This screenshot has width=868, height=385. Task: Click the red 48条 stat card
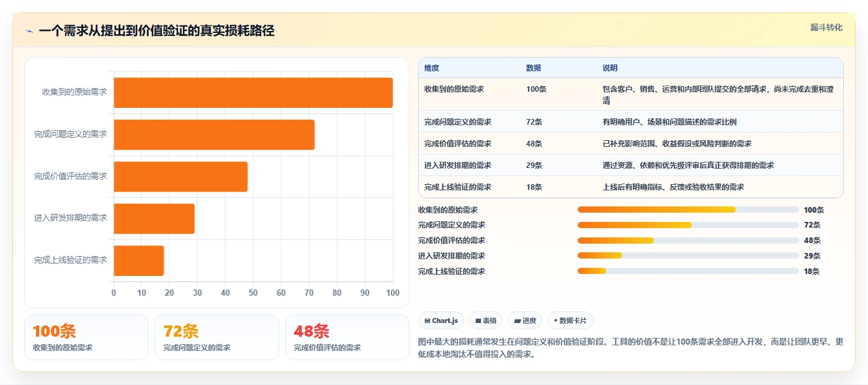347,337
